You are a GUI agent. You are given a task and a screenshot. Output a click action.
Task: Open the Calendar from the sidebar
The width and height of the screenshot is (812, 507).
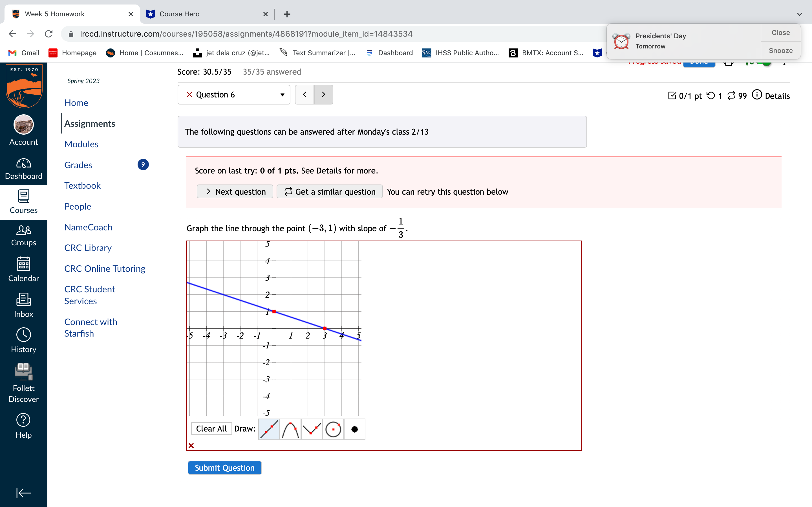coord(23,268)
